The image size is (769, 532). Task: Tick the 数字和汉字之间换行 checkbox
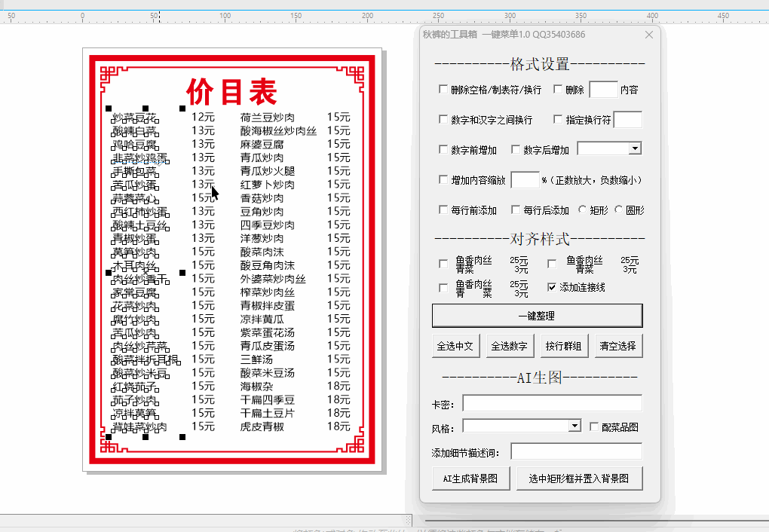coord(443,120)
